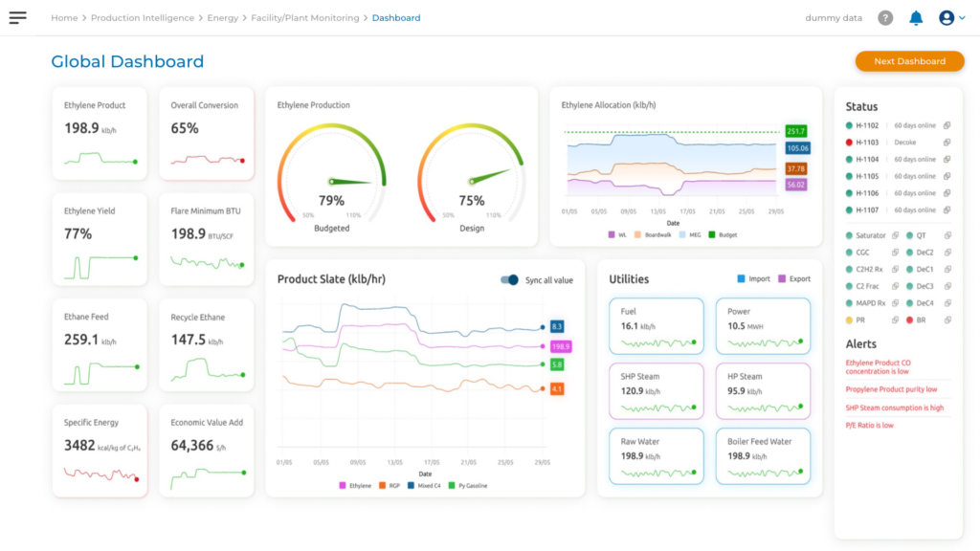Screen dimensions: 980x551
Task: Click the help question mark icon
Action: pyautogui.click(x=885, y=18)
